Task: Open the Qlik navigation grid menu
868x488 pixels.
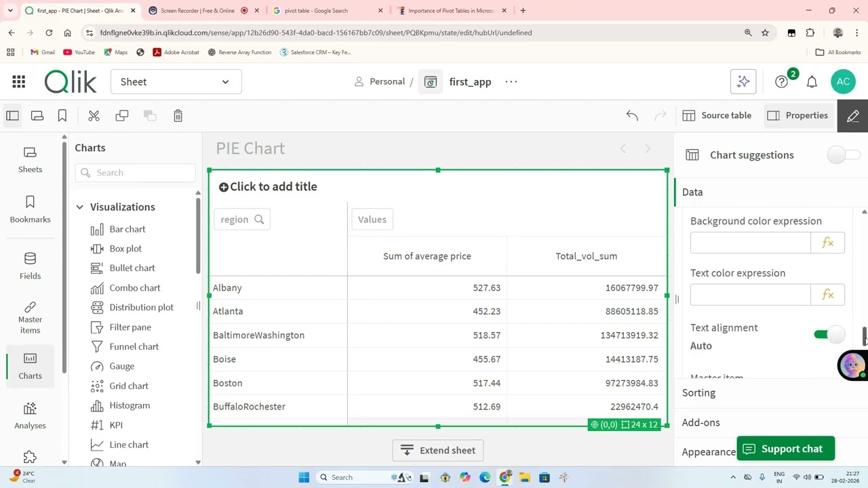Action: tap(18, 82)
